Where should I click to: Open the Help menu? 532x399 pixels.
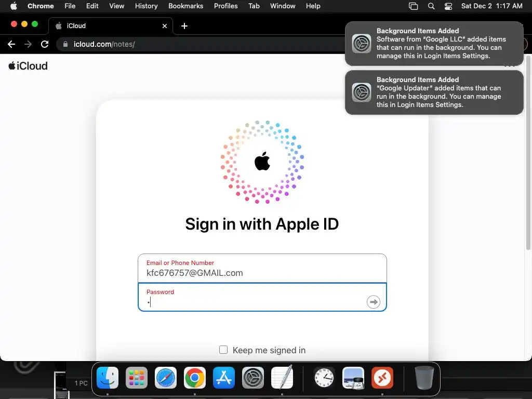(x=313, y=6)
